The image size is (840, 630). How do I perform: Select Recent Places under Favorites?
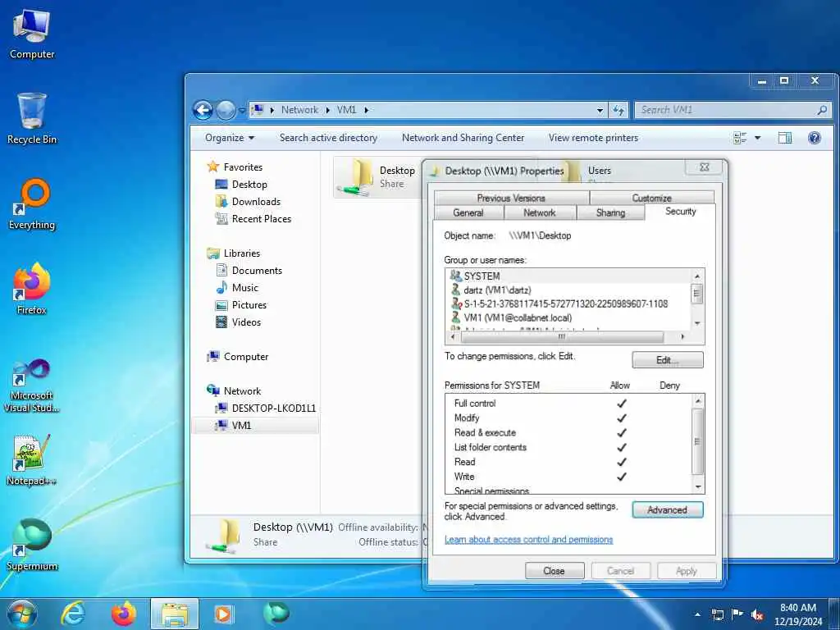[261, 218]
